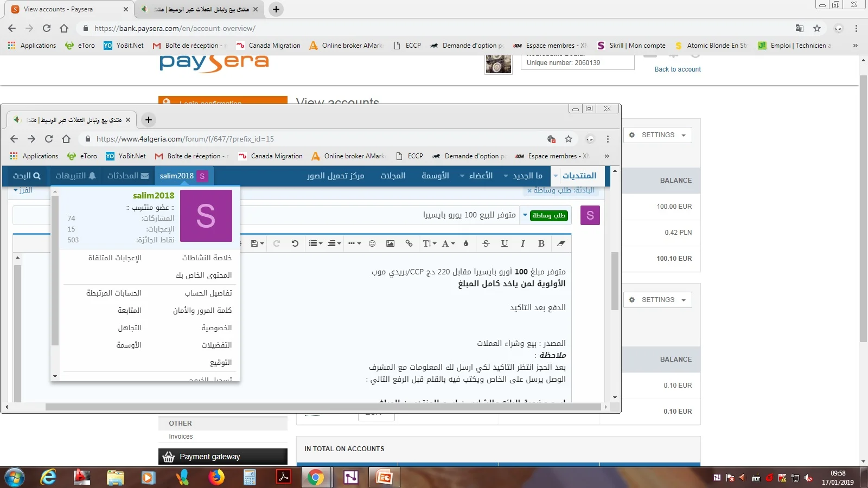Viewport: 868px width, 488px height.
Task: Open the salim2018 user menu tab
Action: (183, 176)
